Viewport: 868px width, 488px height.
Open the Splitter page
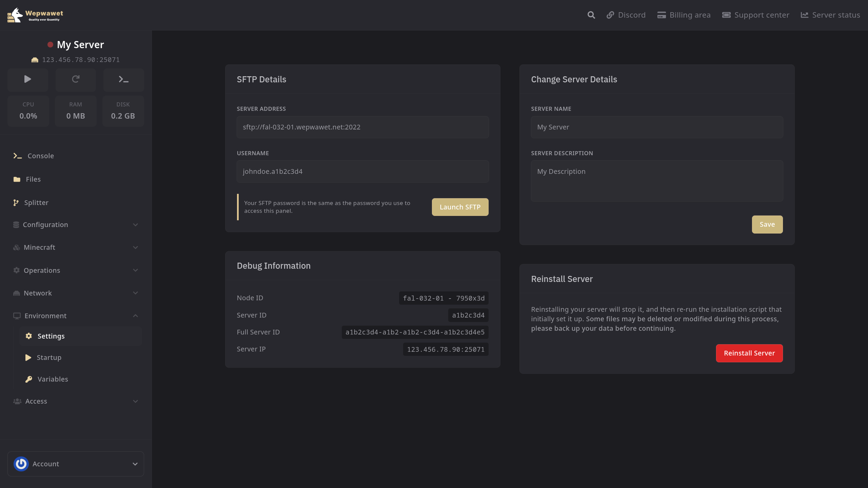point(36,203)
